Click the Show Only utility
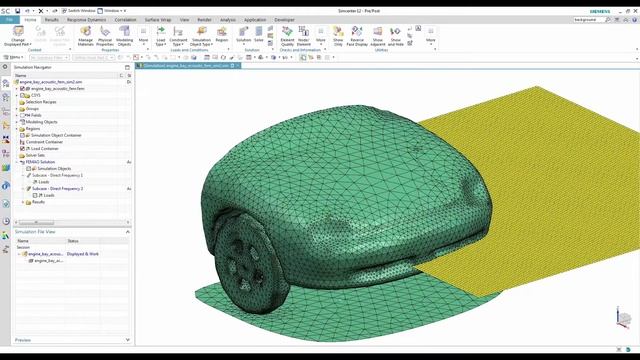 click(x=338, y=36)
